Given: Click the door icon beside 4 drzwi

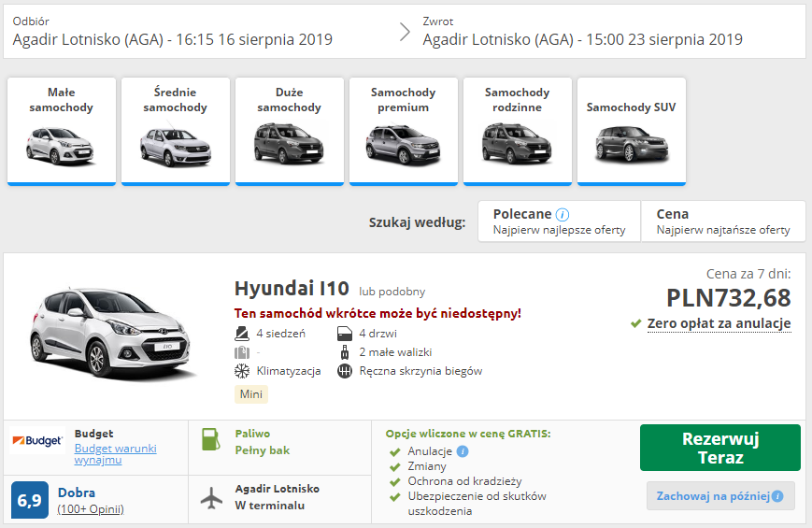Looking at the screenshot, I should [x=345, y=334].
